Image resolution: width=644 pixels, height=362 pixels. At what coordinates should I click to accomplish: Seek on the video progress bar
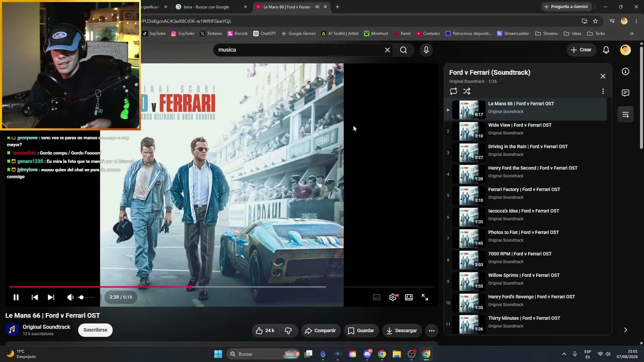(x=221, y=287)
